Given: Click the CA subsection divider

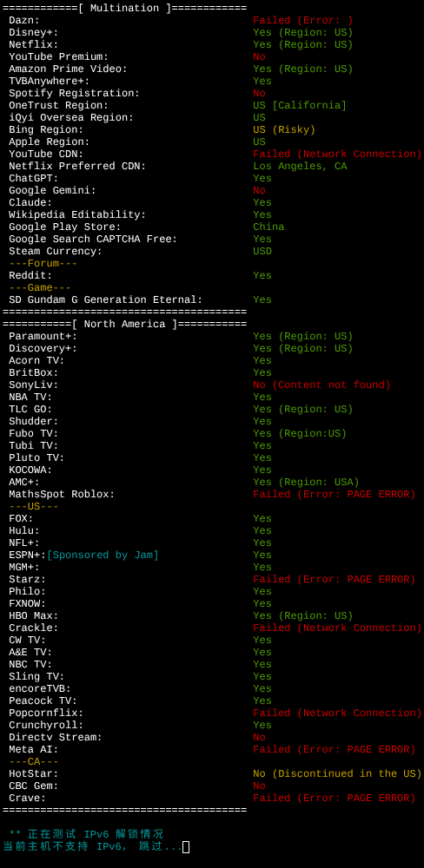Looking at the screenshot, I should point(34,762).
